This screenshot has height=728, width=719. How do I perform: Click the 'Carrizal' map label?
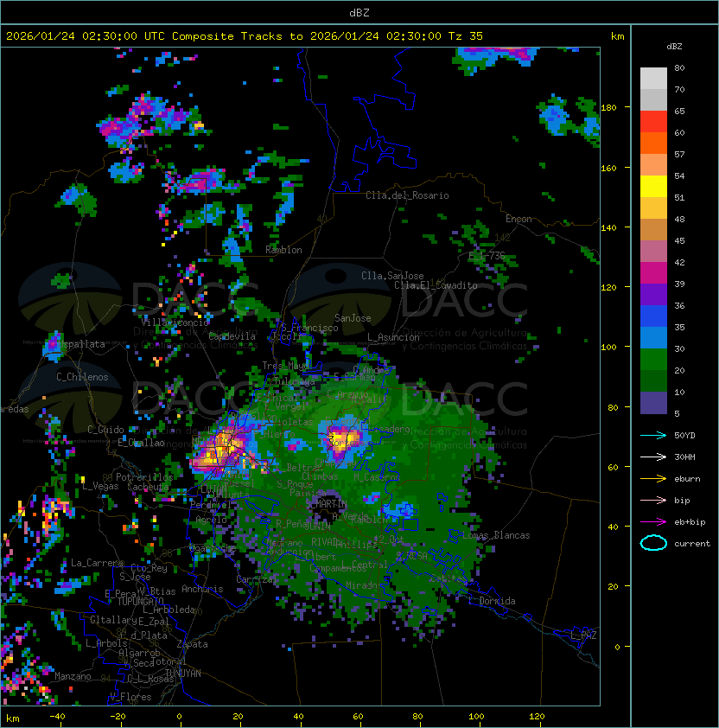click(255, 579)
